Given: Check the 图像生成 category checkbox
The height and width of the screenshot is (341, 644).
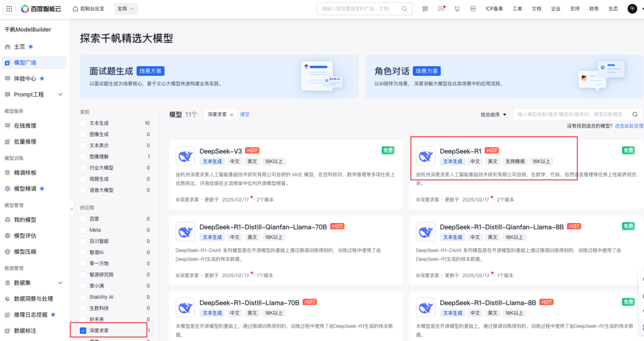Looking at the screenshot, I should tap(83, 134).
